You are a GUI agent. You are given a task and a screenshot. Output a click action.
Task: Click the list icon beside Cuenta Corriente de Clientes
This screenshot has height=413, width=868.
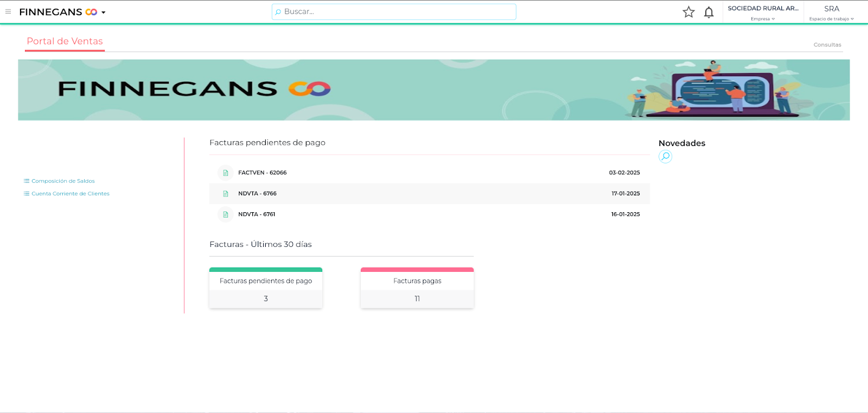[27, 193]
